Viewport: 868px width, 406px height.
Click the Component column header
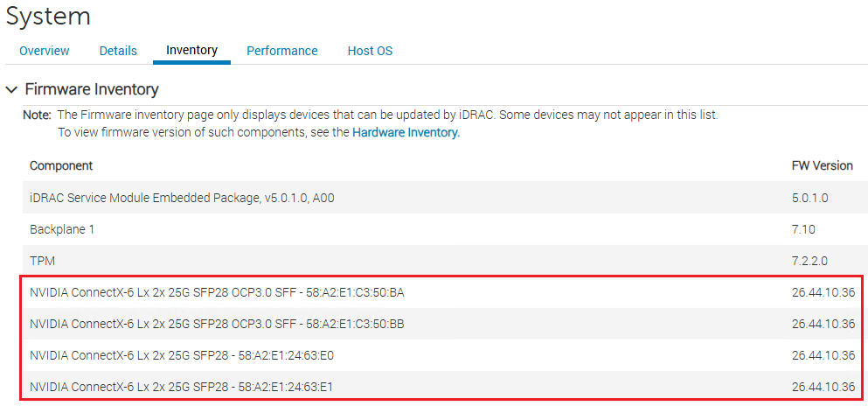(x=61, y=165)
